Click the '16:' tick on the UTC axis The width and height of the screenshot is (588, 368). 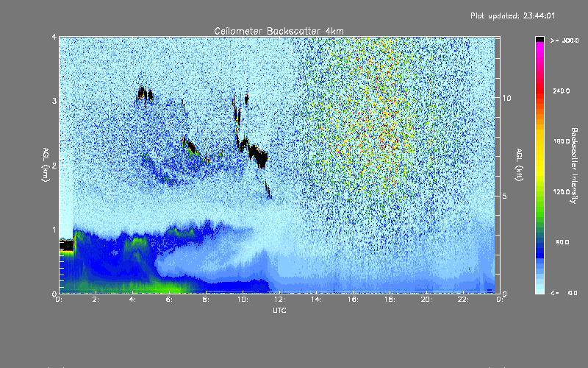pos(353,300)
